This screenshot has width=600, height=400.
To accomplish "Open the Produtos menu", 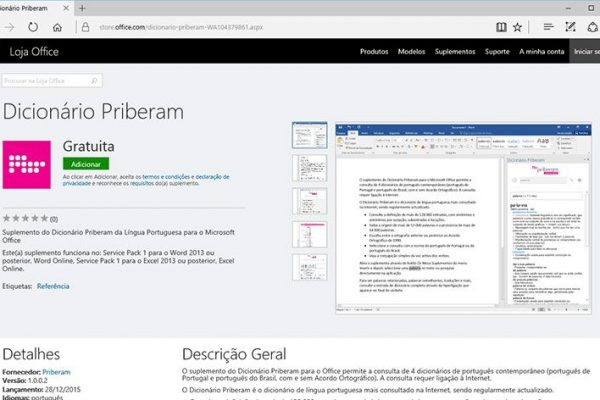I will 374,51.
